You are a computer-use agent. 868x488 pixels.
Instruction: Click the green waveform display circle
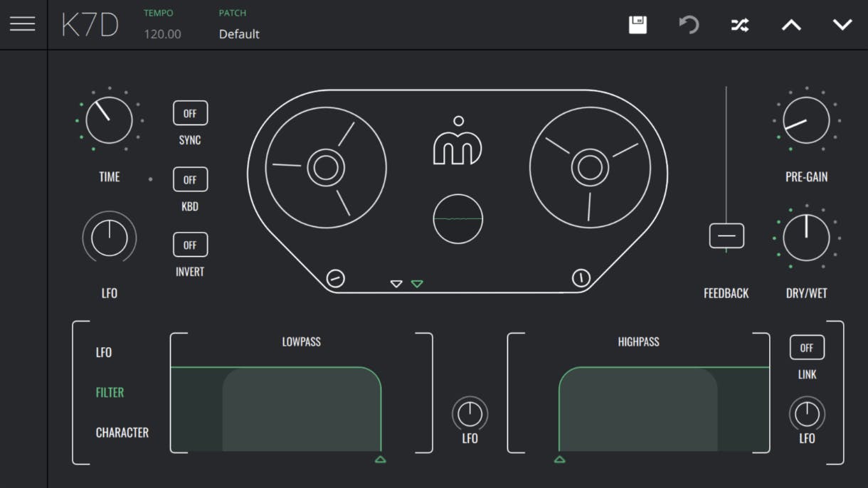pyautogui.click(x=457, y=219)
